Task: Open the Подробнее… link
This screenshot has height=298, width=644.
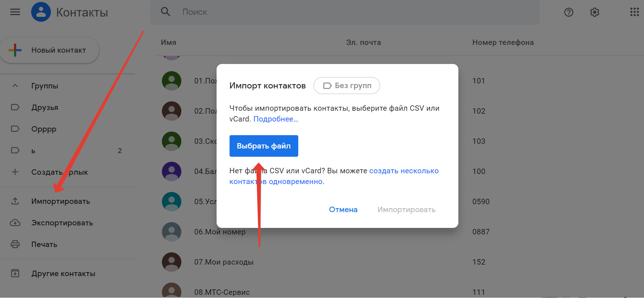Action: pos(276,119)
